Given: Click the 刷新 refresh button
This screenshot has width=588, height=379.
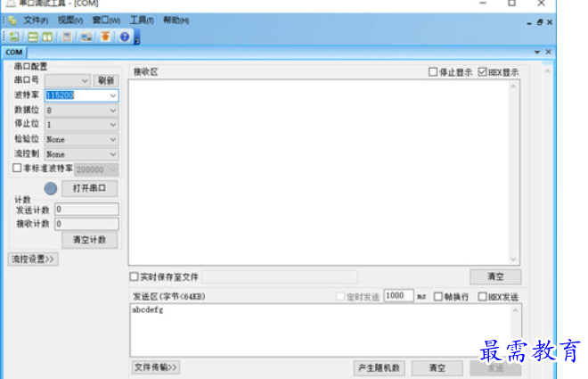Looking at the screenshot, I should pyautogui.click(x=106, y=80).
